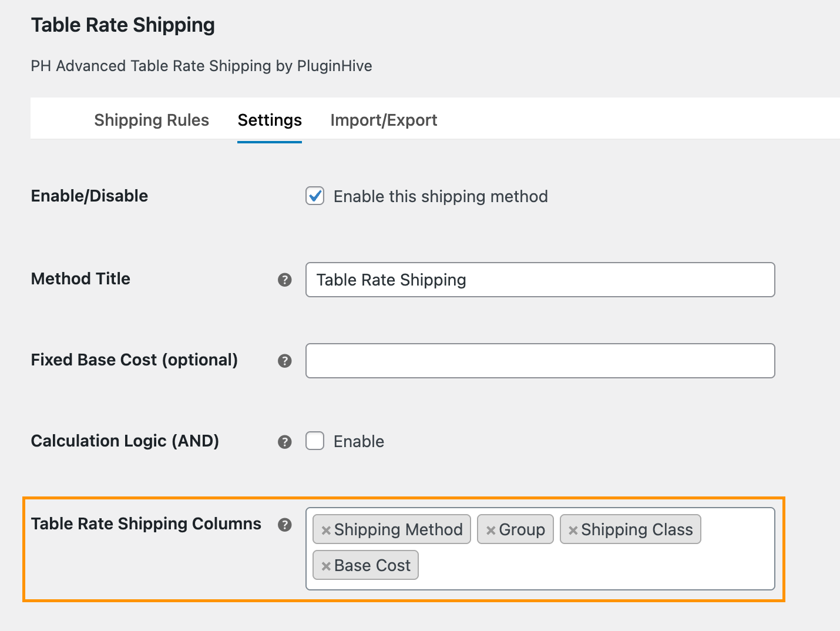
Task: Remove the Shipping Class column tag
Action: (573, 531)
